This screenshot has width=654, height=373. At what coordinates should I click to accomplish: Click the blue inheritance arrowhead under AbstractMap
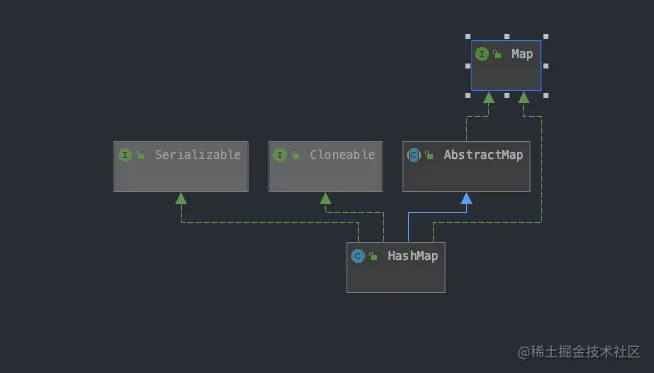[466, 198]
